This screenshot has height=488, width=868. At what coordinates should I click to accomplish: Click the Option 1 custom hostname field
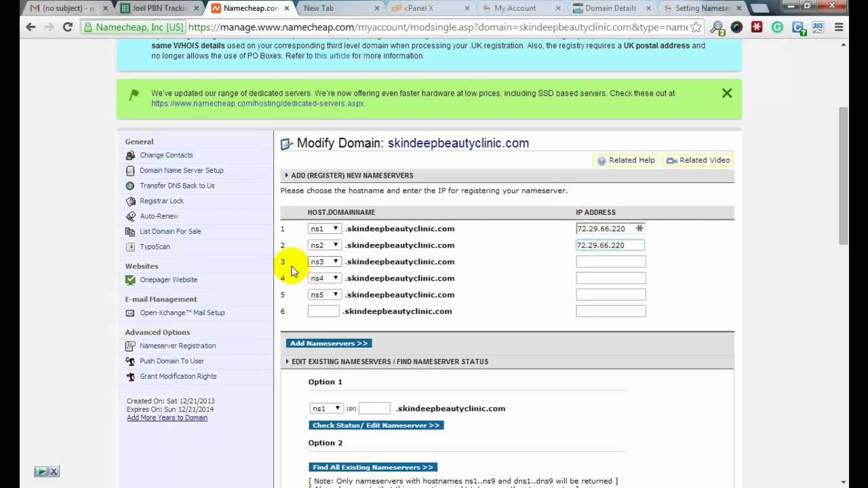coord(374,409)
